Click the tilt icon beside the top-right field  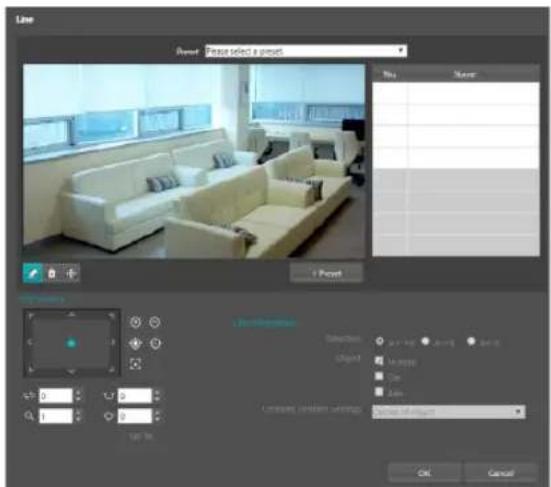pos(109,396)
